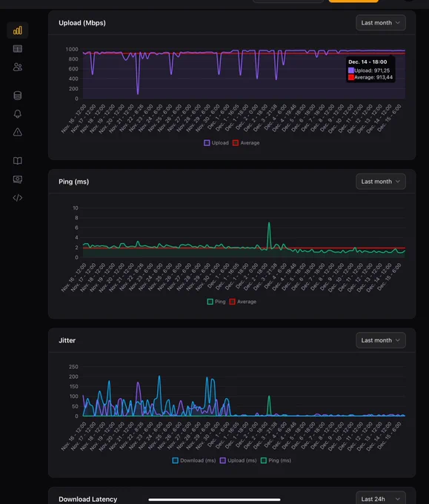
Task: Open Jitter chart Last month dropdown
Action: 381,340
